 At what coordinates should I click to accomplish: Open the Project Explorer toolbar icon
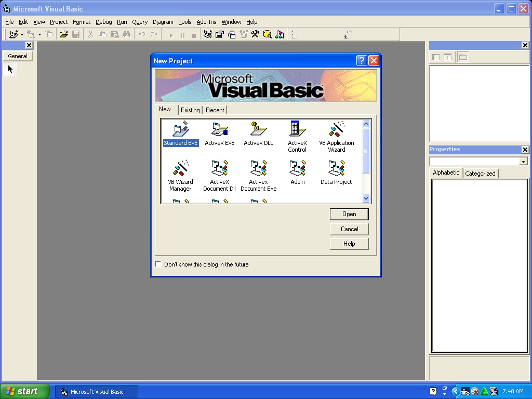click(x=208, y=34)
